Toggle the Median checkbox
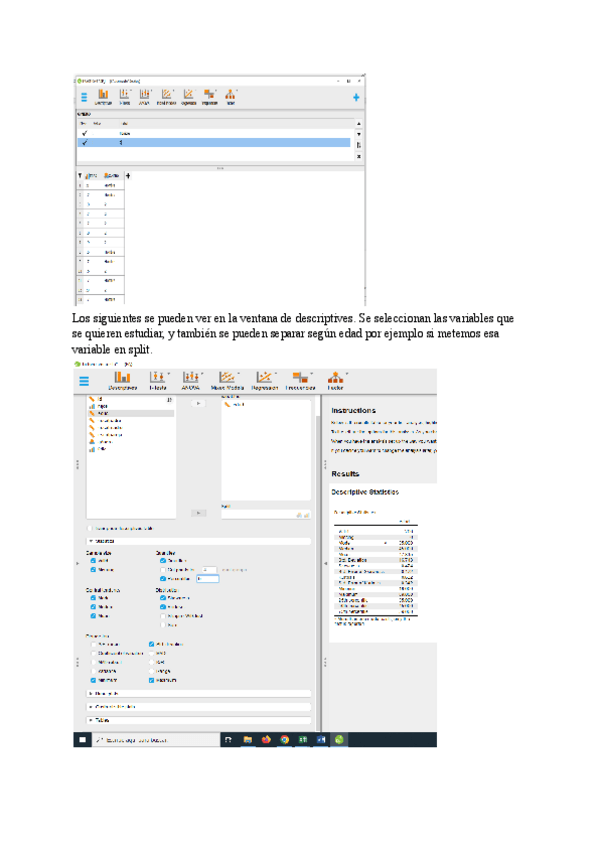The height and width of the screenshot is (848, 600). (93, 607)
